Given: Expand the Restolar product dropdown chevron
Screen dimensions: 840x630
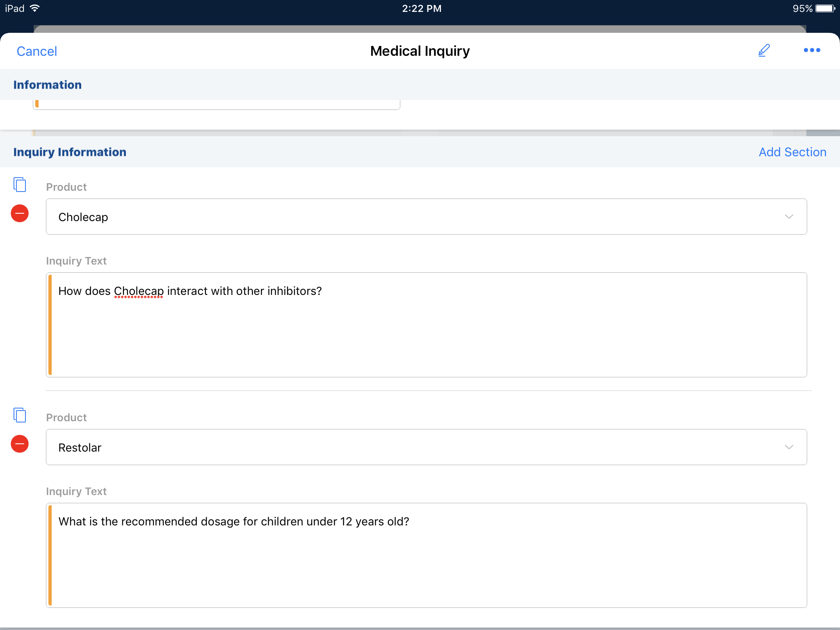Looking at the screenshot, I should [789, 447].
